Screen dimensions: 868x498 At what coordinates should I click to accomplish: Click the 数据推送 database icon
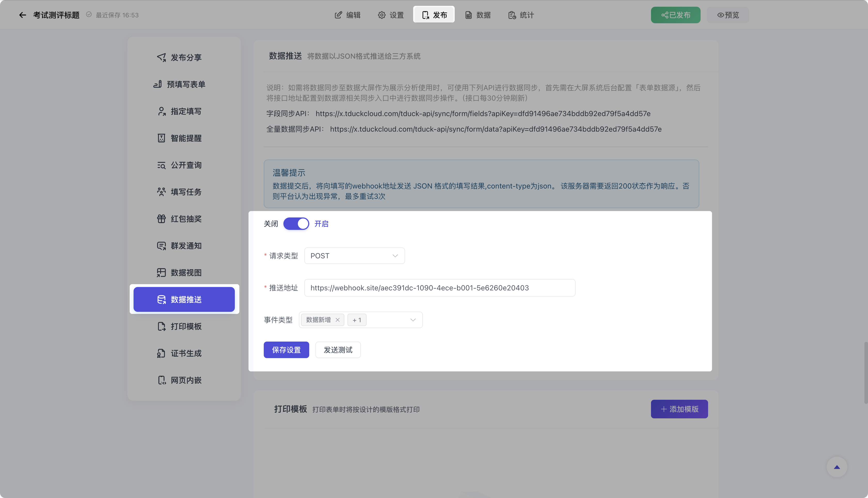161,300
